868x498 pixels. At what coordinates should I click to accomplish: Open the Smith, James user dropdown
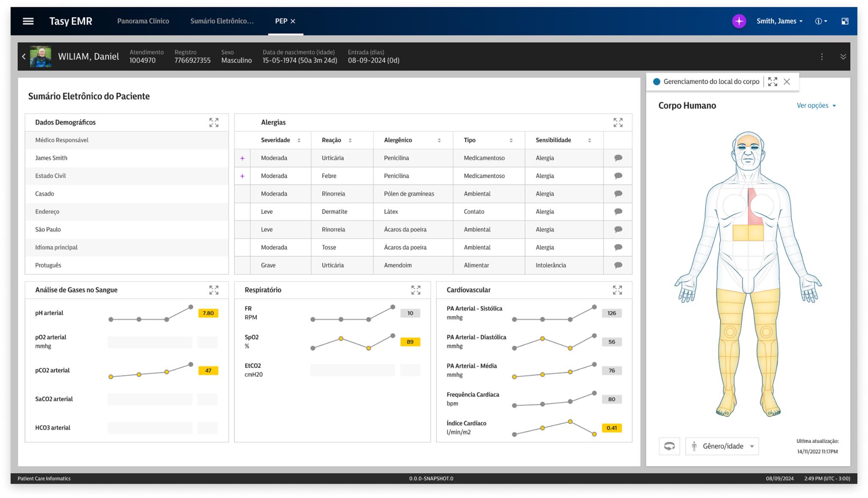pyautogui.click(x=779, y=21)
